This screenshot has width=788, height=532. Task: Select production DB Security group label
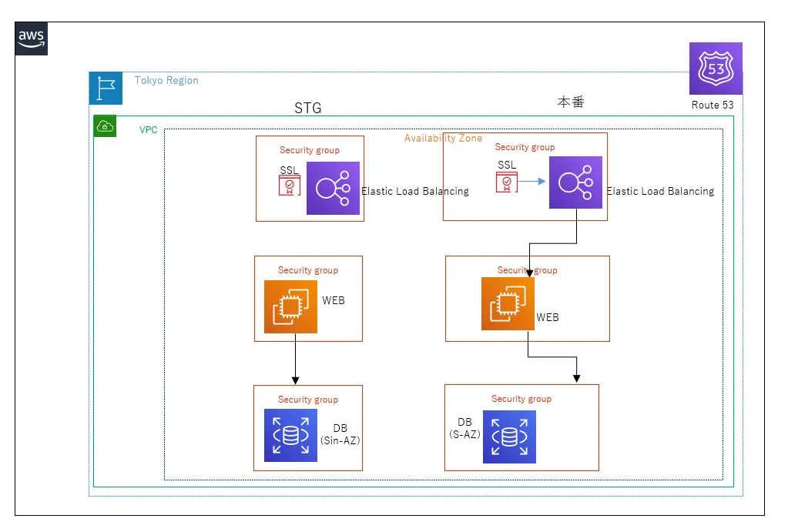[521, 399]
